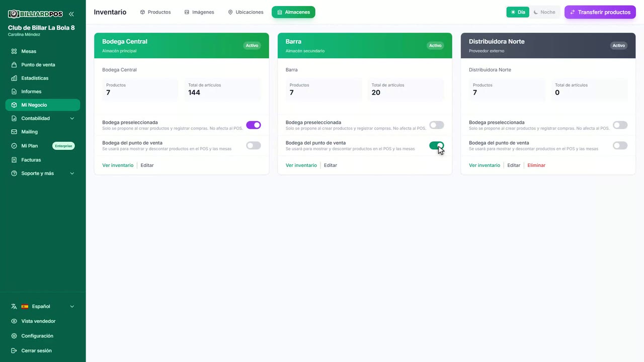The image size is (644, 362).
Task: Enable Bodega preseleccionada for Barra
Action: tap(437, 125)
